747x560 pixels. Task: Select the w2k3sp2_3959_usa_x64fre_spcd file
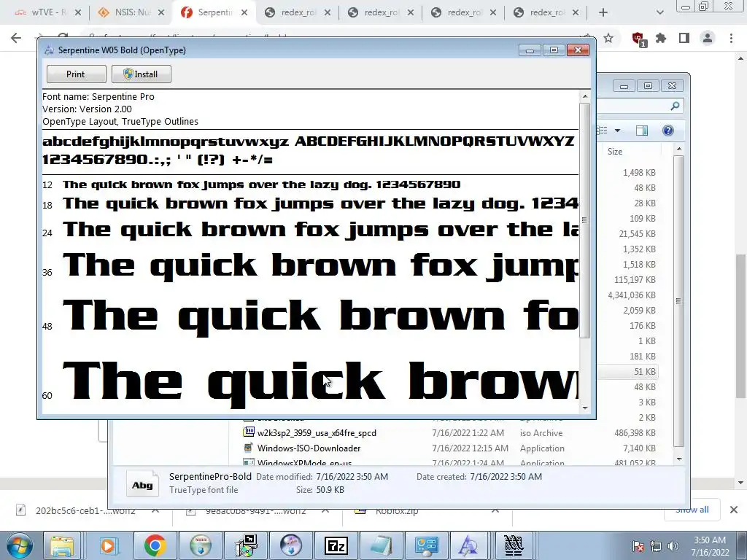click(x=317, y=433)
